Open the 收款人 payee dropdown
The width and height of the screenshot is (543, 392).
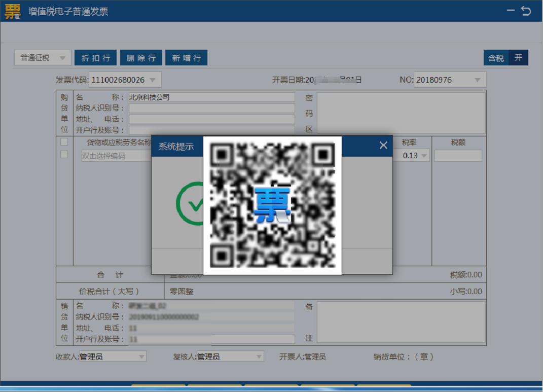pyautogui.click(x=142, y=356)
